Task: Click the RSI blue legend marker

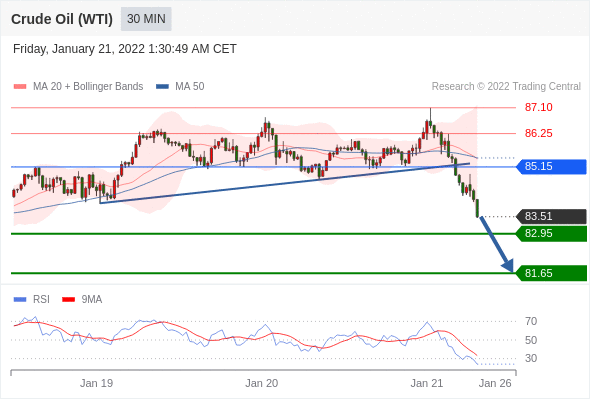Action: coord(20,300)
